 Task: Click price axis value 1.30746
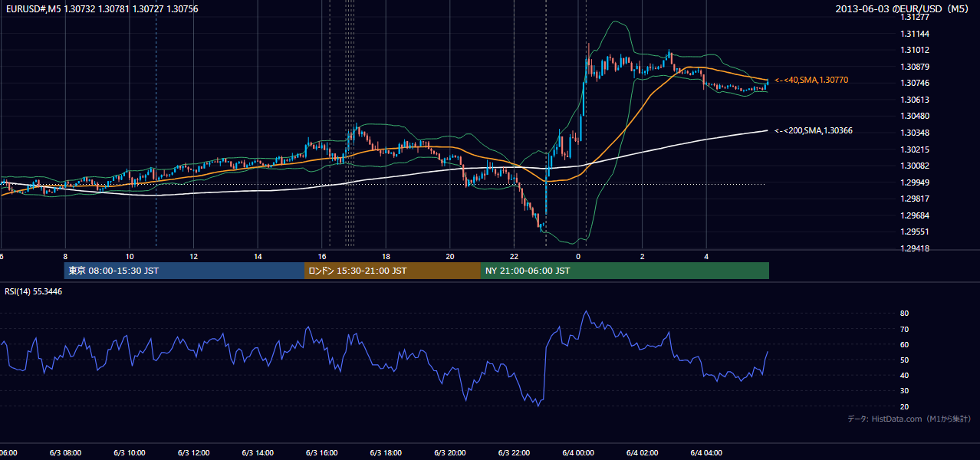(915, 83)
